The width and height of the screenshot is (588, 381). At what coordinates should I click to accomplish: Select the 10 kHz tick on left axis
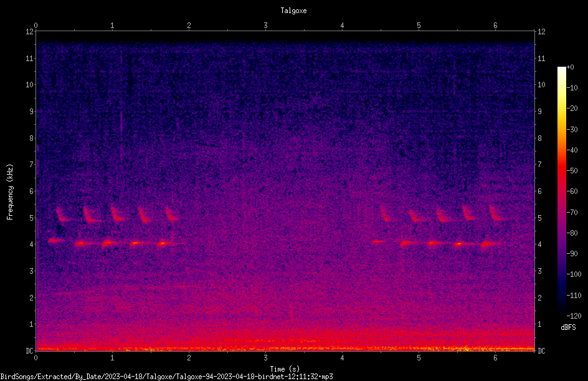pyautogui.click(x=30, y=84)
